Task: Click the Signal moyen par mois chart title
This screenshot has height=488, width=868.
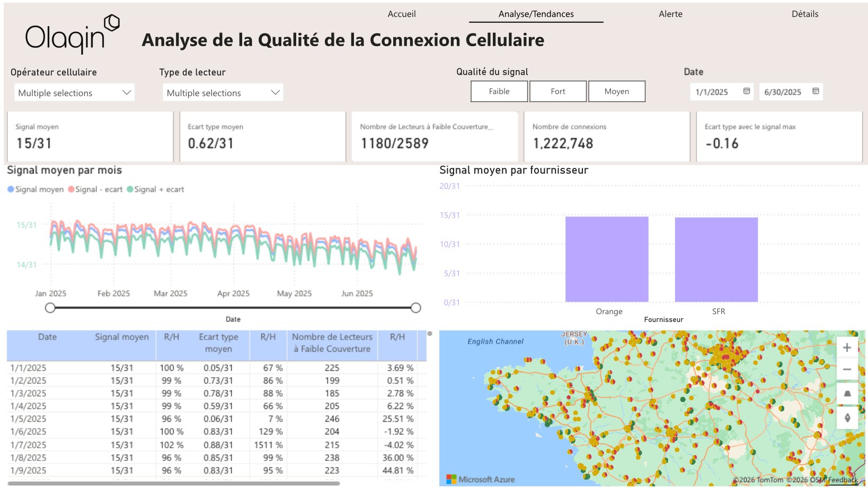Action: click(64, 170)
